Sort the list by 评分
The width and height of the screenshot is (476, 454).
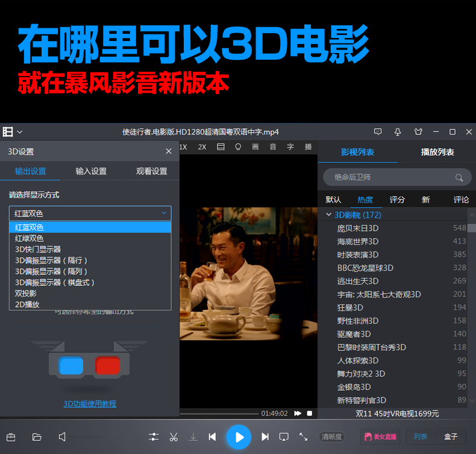point(397,200)
